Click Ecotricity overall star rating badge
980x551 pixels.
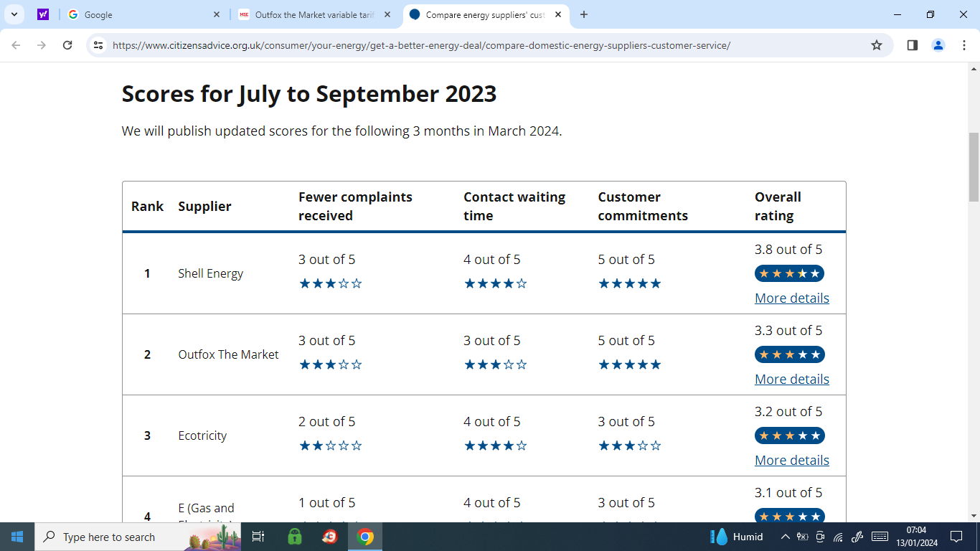click(789, 435)
